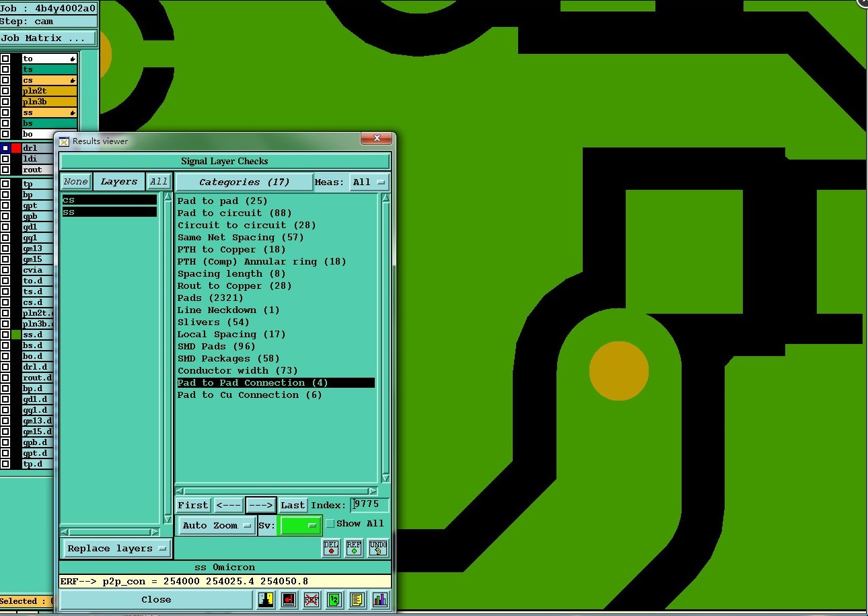Click the green color box of ss.d layer
This screenshot has width=868, height=616.
pyautogui.click(x=16, y=335)
